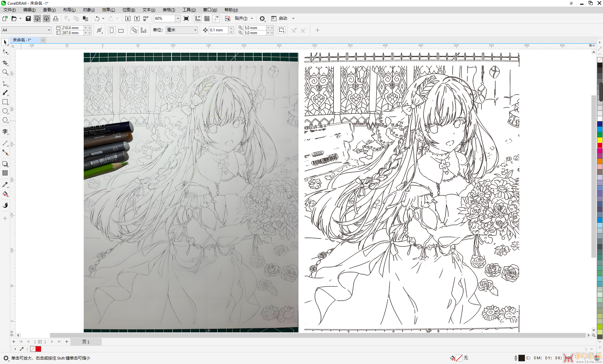Expand the Open folder dropdown arrow
603x364 pixels.
[x=20, y=19]
